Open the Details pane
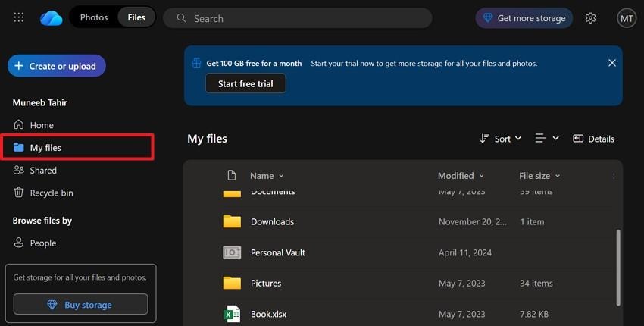This screenshot has width=644, height=326. (x=593, y=139)
